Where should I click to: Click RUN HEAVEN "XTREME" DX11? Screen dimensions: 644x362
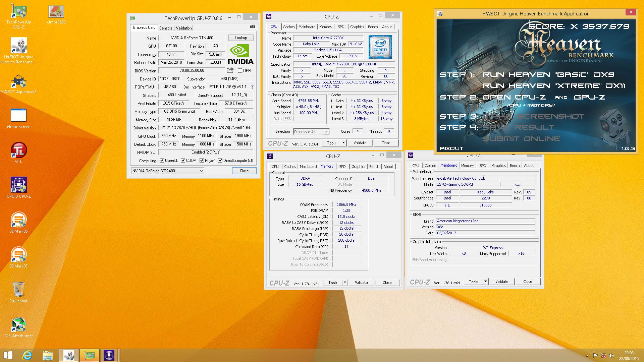click(554, 86)
